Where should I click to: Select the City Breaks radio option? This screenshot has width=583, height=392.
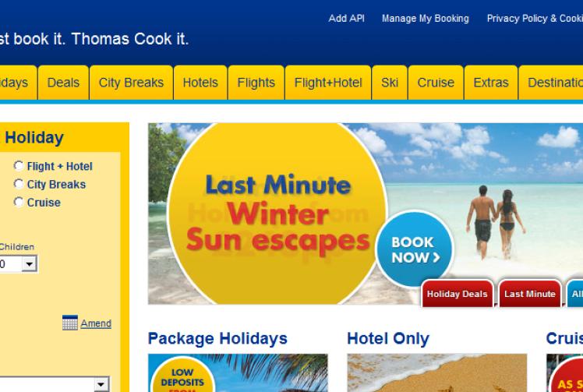click(19, 184)
